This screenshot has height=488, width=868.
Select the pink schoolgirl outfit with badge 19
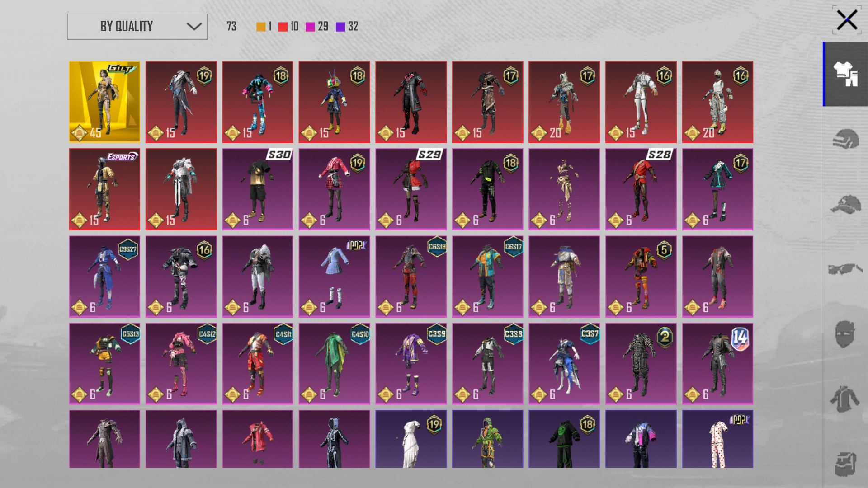tap(335, 189)
